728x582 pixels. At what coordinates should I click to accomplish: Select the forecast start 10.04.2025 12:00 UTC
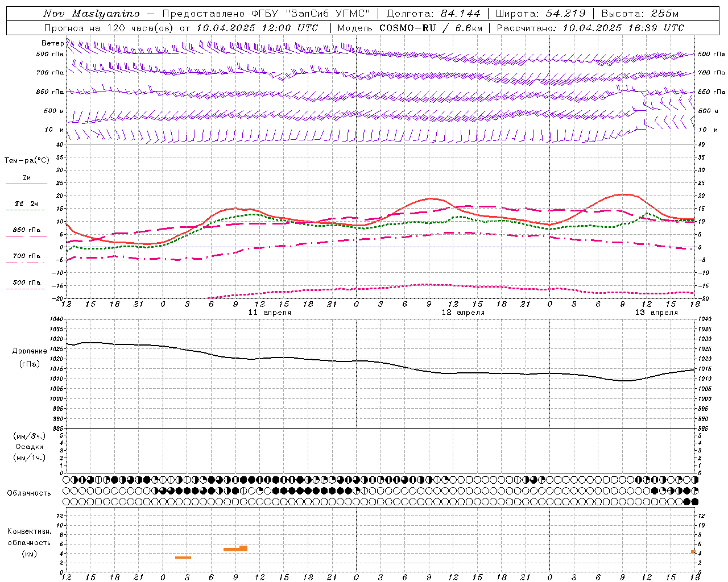257,28
